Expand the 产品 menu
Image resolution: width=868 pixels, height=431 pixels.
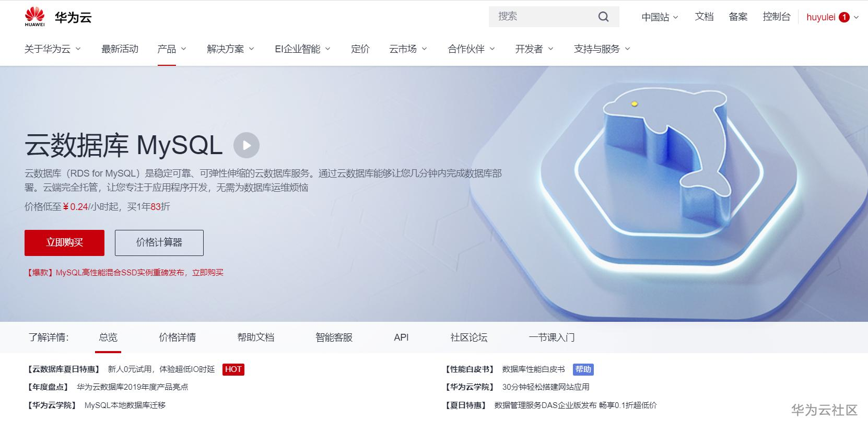click(172, 49)
